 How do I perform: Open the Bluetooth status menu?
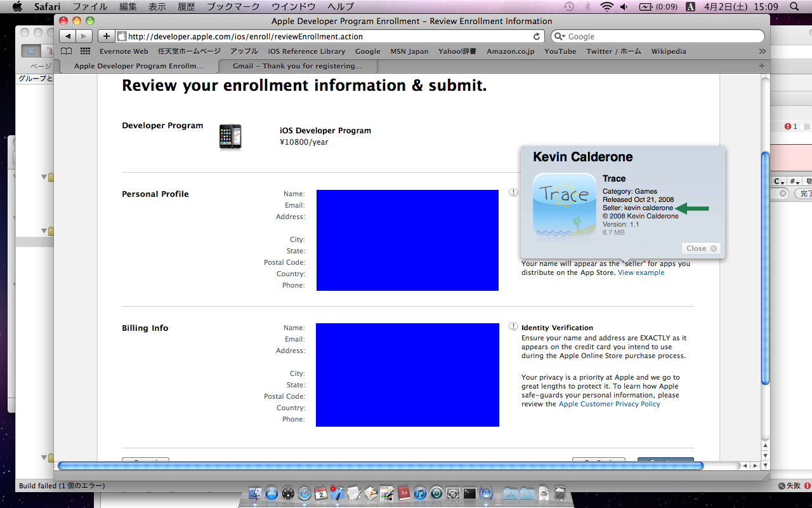pyautogui.click(x=588, y=7)
